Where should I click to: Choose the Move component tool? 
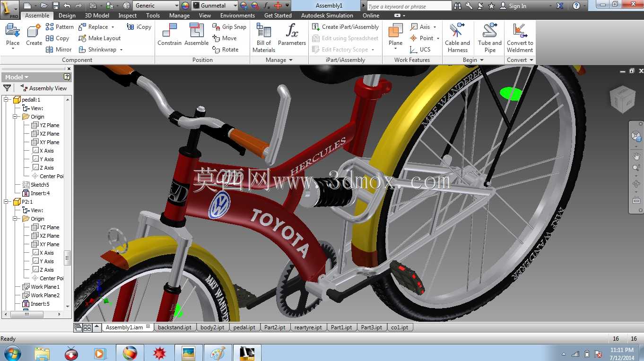[225, 38]
